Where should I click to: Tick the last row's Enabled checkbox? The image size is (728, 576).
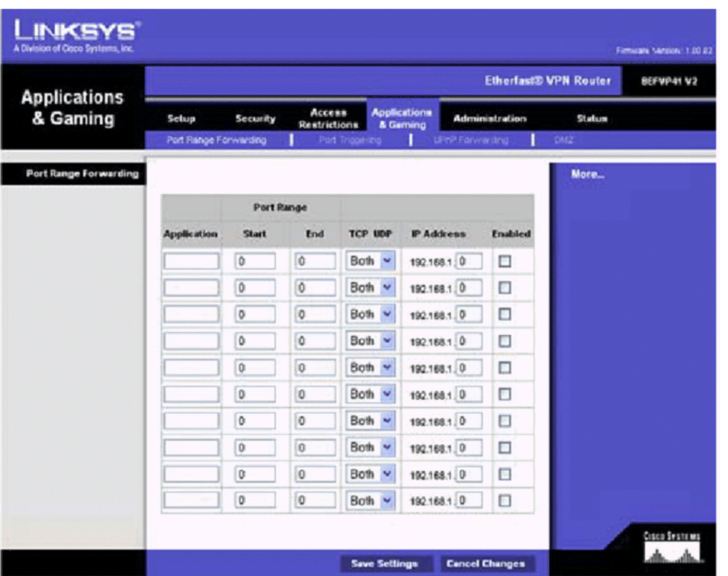(504, 501)
